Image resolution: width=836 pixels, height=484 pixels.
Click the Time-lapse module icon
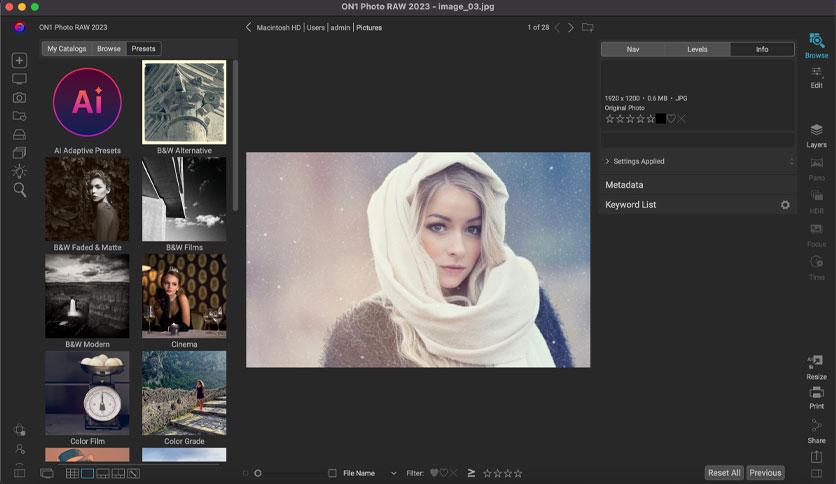[816, 262]
